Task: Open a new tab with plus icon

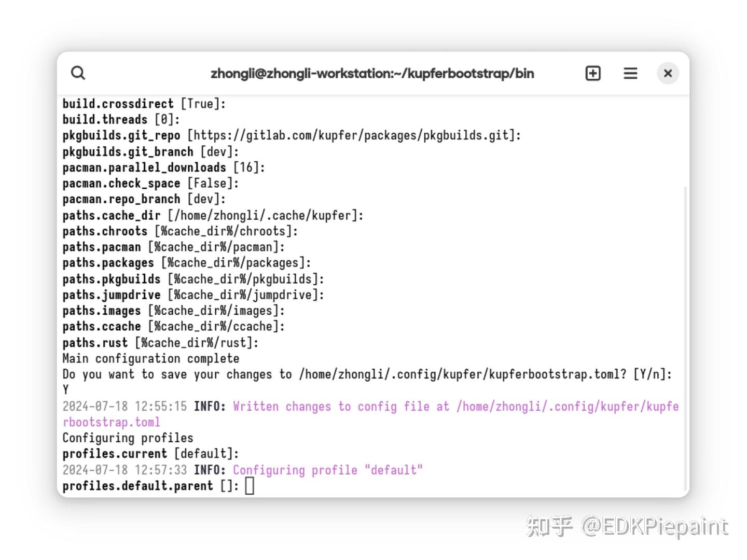Action: coord(593,73)
